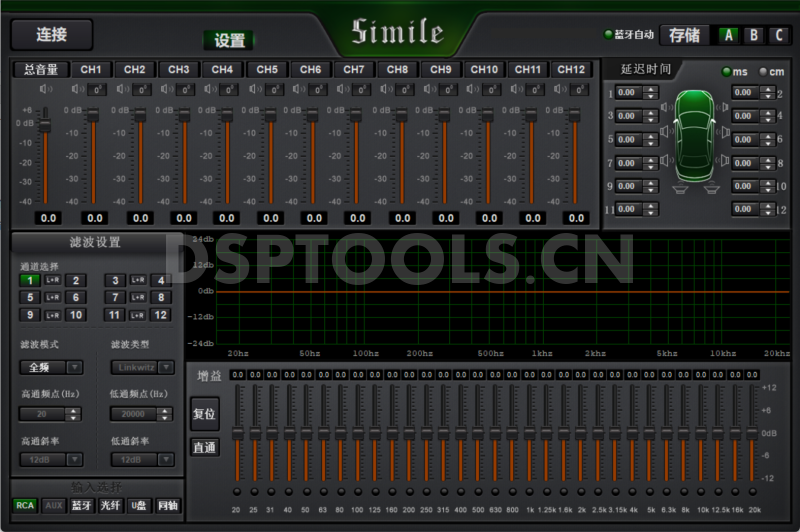This screenshot has width=800, height=532.
Task: Mute the CH3 speaker icon
Action: point(166,89)
